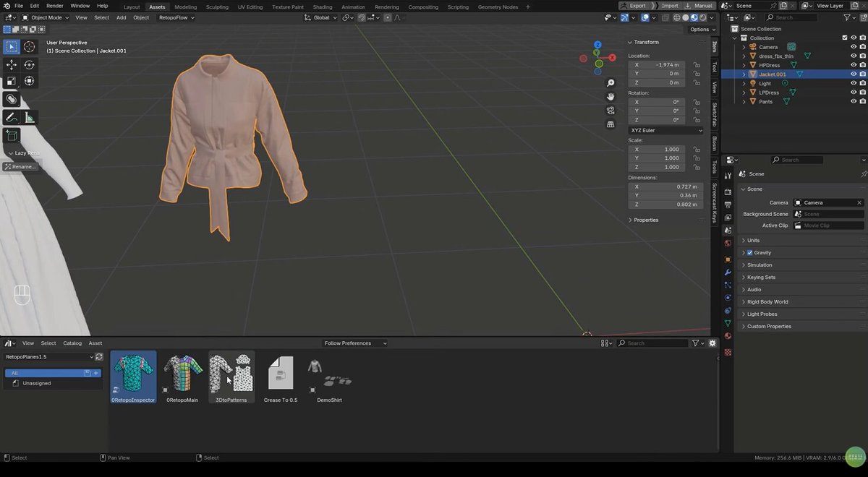Hide Camera object via eye icon

[854, 47]
